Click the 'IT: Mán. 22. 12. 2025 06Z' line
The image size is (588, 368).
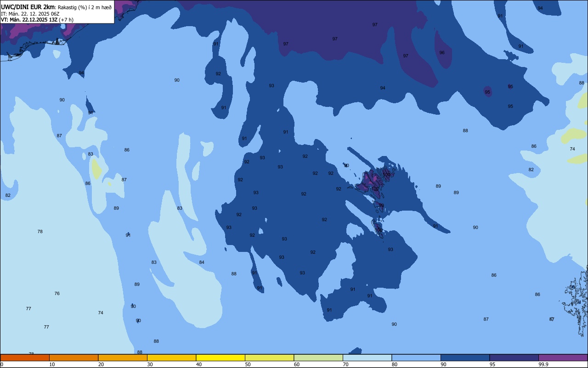tap(30, 14)
